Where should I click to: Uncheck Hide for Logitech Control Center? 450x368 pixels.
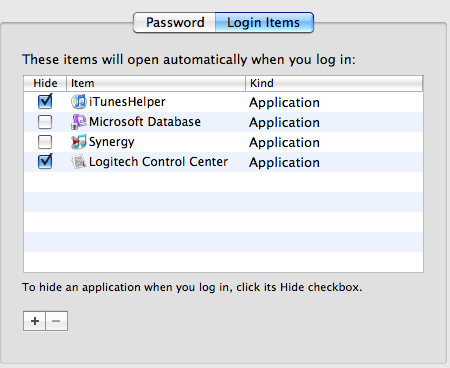point(45,162)
